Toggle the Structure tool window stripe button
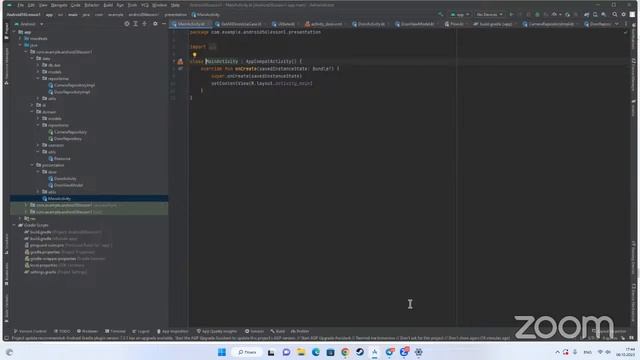The height and width of the screenshot is (360, 640). (6, 244)
